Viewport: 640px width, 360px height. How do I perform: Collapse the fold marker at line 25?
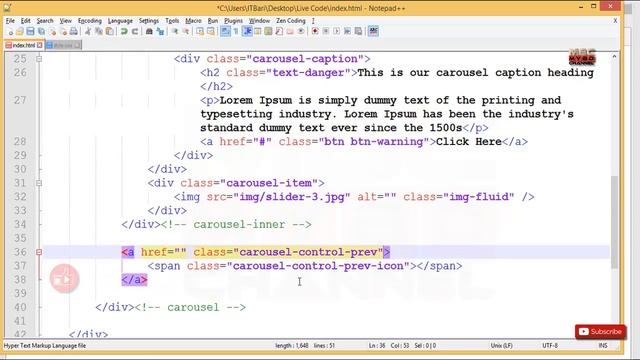pyautogui.click(x=39, y=59)
